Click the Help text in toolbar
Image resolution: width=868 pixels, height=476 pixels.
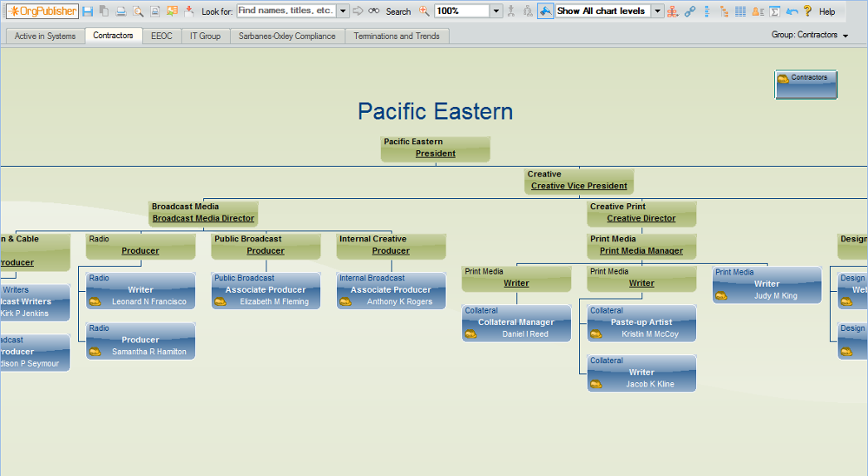[x=827, y=11]
